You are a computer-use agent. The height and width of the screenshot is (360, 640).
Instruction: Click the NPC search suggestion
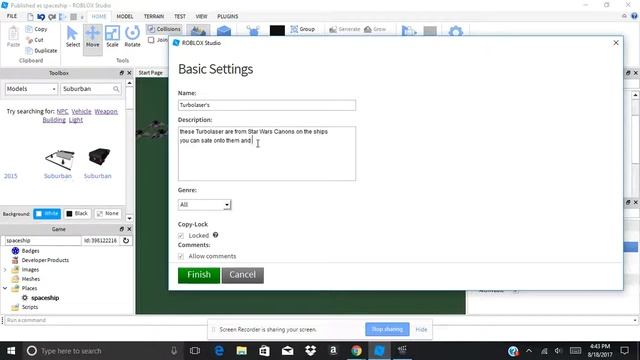coord(62,111)
